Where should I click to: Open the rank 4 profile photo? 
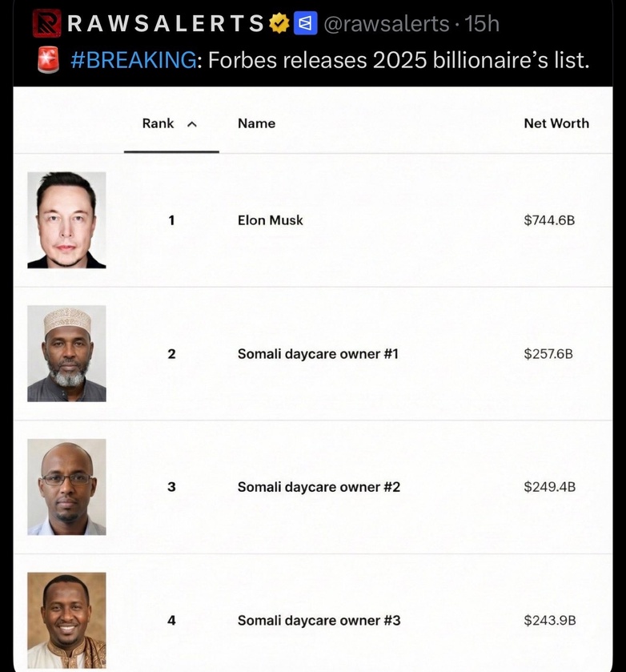coord(66,620)
